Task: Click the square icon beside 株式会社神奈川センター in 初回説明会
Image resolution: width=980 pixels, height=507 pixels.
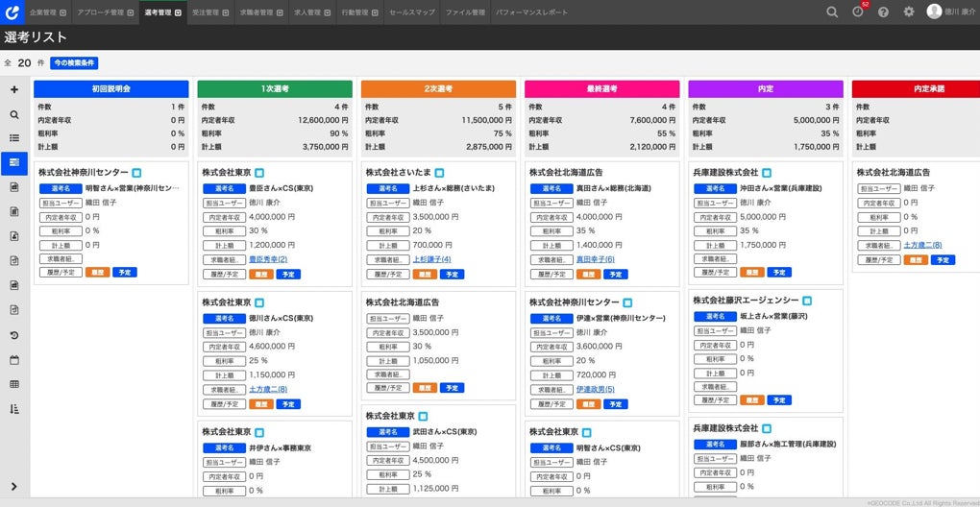Action: (136, 173)
